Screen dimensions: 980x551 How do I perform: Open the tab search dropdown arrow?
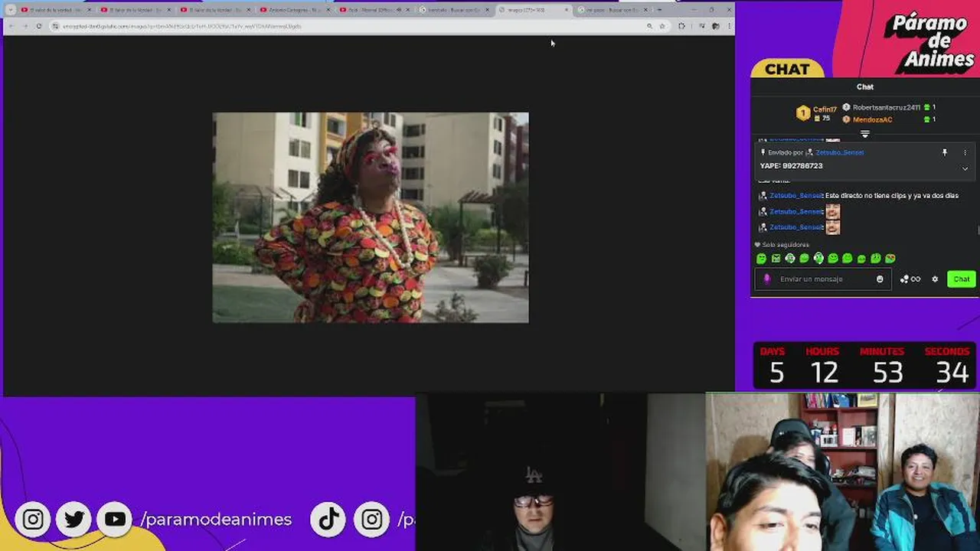coord(10,10)
